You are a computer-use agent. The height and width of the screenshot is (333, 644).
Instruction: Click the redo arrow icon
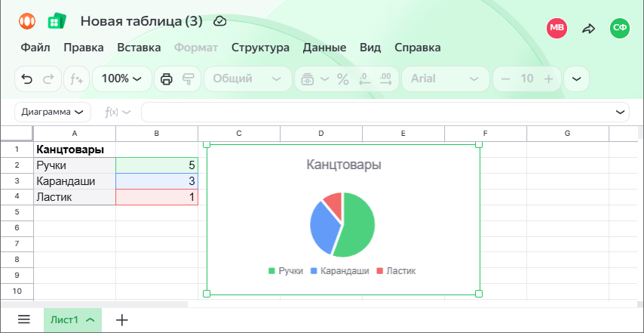pos(48,79)
